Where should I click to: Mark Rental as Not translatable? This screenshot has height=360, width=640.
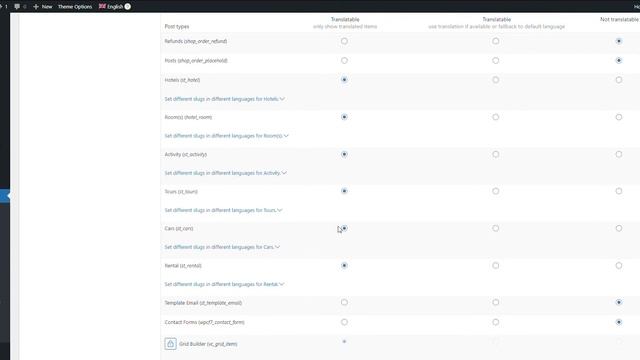(x=619, y=266)
